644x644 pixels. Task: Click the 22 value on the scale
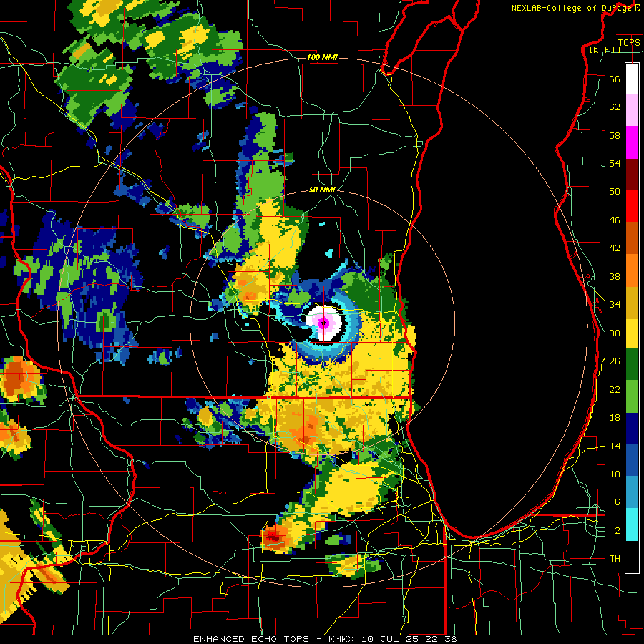pyautogui.click(x=615, y=389)
